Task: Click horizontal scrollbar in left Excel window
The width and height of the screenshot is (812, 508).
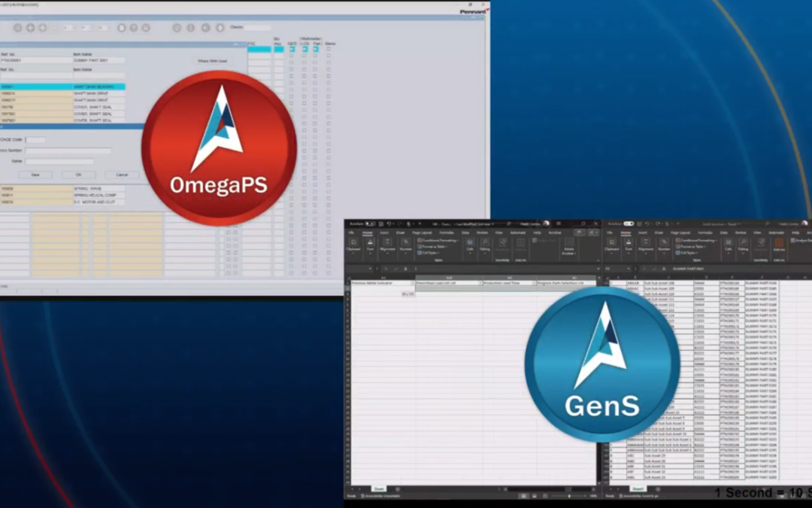Action: 548,489
